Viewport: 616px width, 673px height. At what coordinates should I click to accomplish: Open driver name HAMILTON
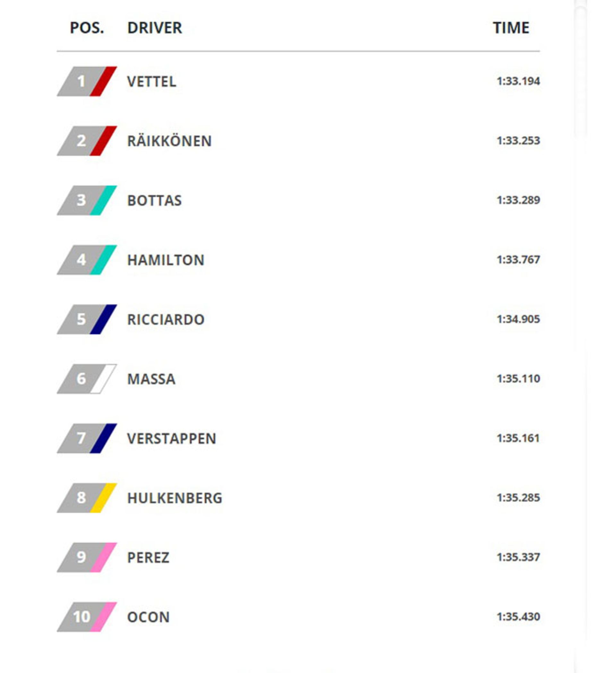[166, 260]
